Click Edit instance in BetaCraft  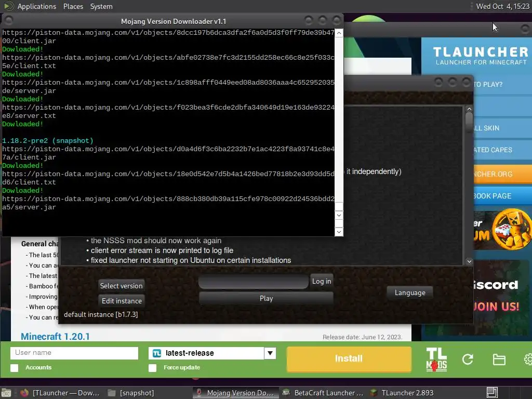[x=122, y=301]
